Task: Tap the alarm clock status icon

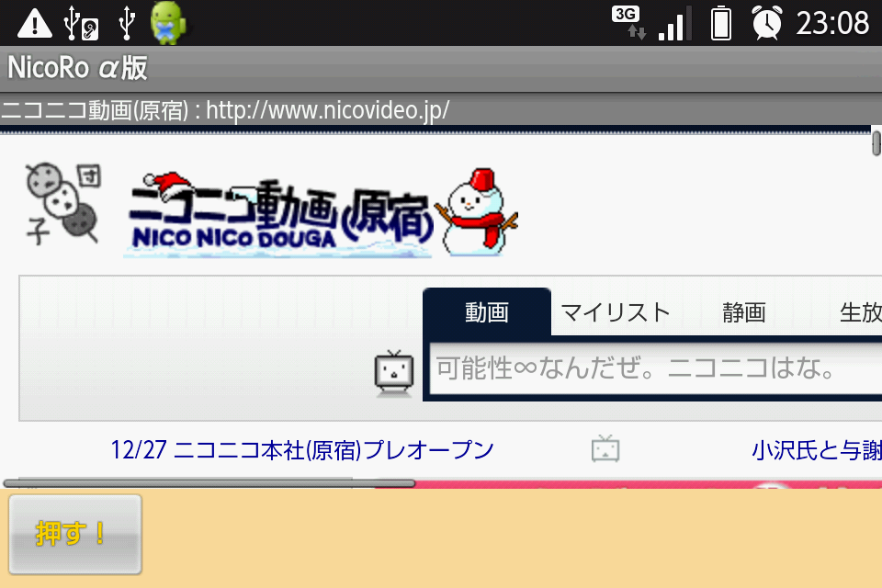Action: (x=767, y=23)
